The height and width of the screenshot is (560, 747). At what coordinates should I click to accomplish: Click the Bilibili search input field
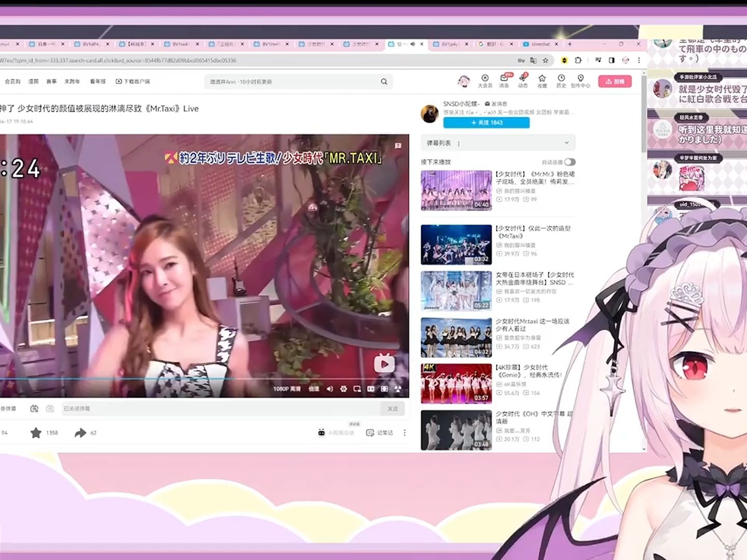[x=293, y=81]
